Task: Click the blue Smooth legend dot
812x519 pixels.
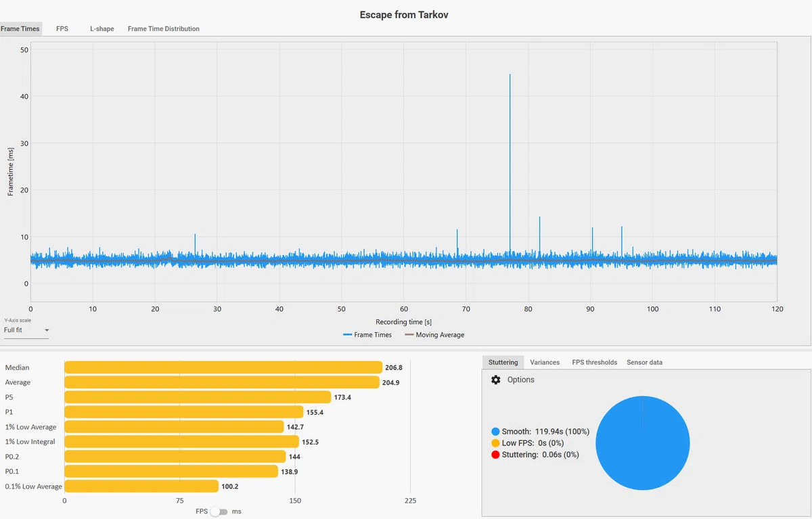Action: (496, 432)
